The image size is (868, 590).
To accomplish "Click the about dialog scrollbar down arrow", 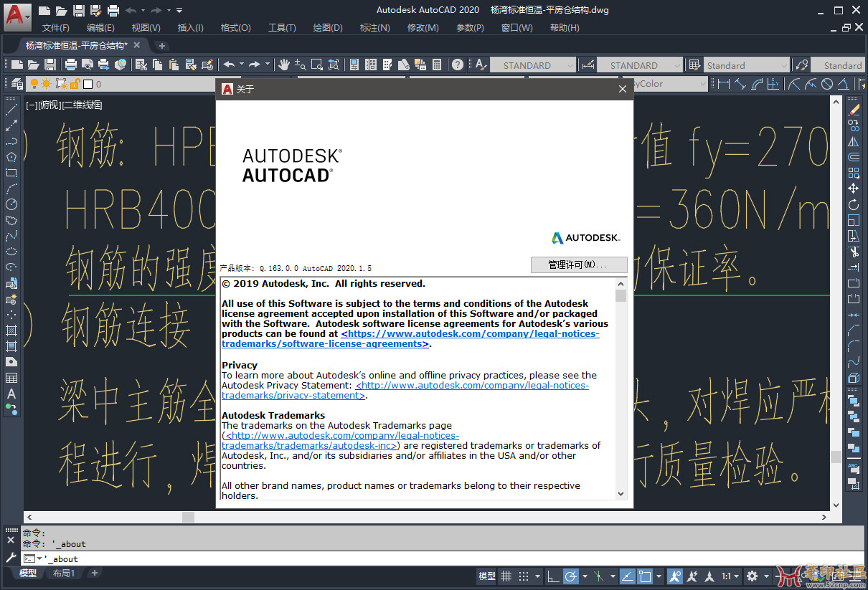I will [621, 493].
